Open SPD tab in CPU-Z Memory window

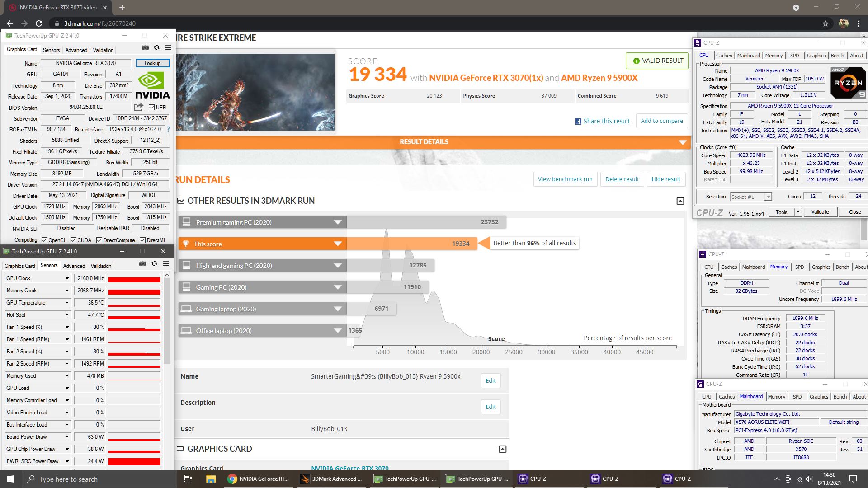799,267
